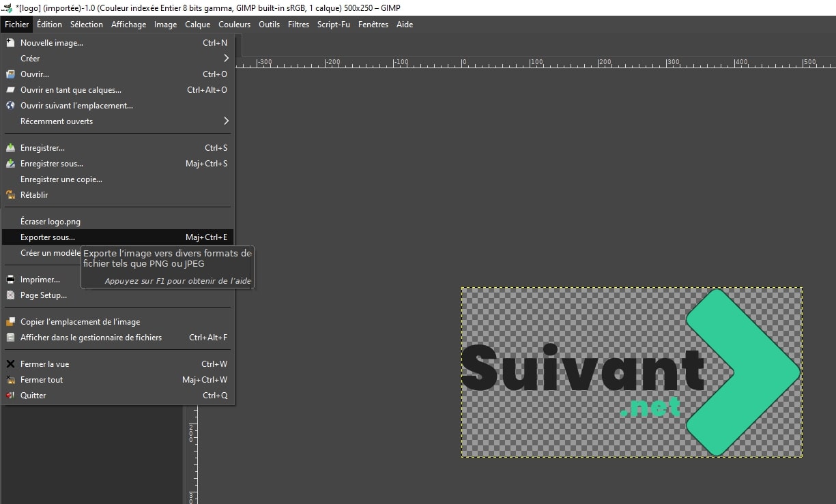Expand the Créer submenu
The width and height of the screenshot is (836, 504).
click(x=117, y=59)
